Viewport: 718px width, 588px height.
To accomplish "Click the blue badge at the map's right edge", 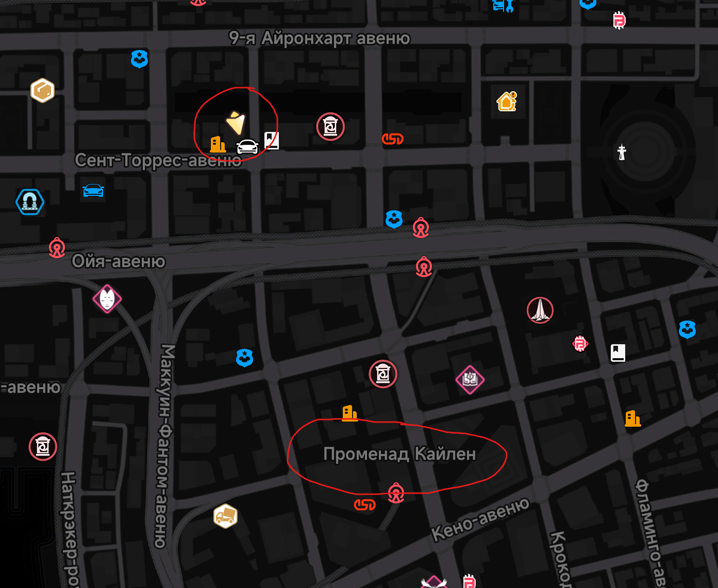I will coord(688,329).
